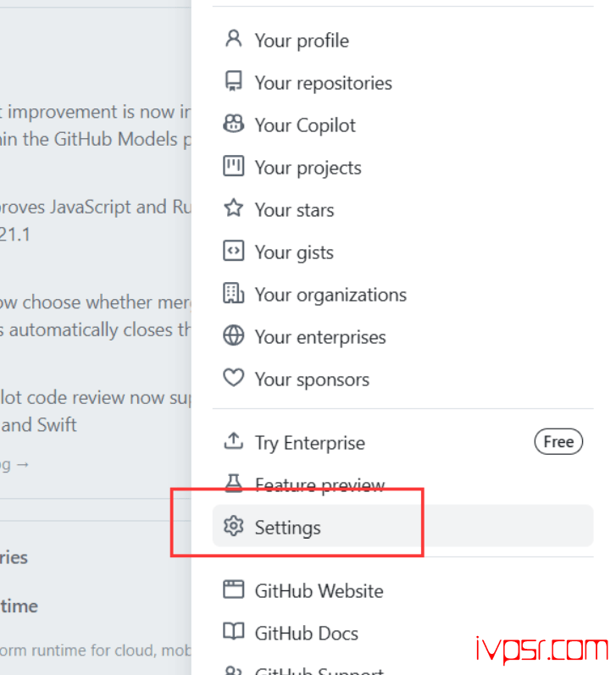Click the code gist icon
The image size is (616, 675).
[233, 252]
